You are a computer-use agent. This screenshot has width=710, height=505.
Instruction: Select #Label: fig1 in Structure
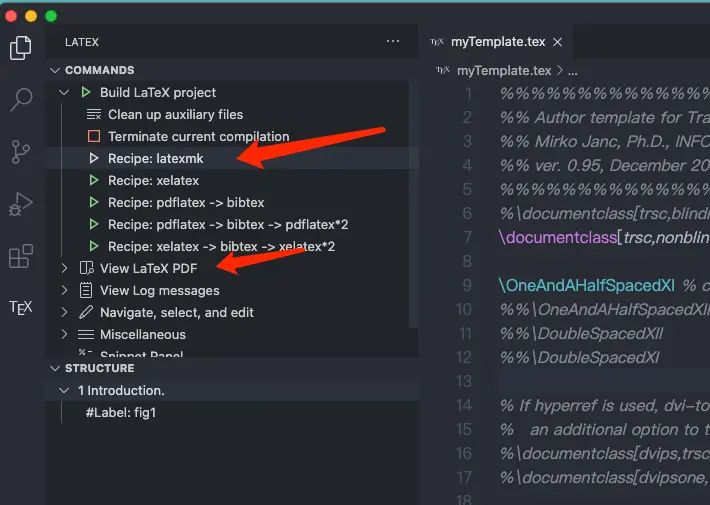click(121, 413)
